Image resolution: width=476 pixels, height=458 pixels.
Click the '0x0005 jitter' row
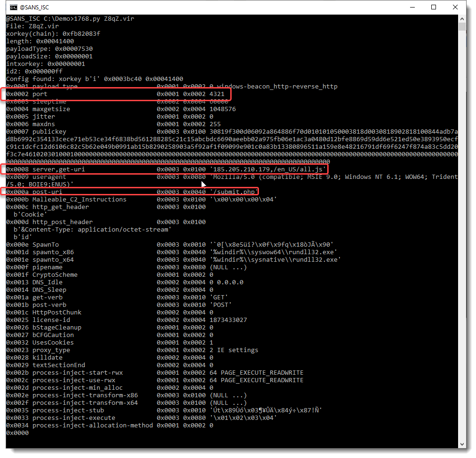(110, 117)
